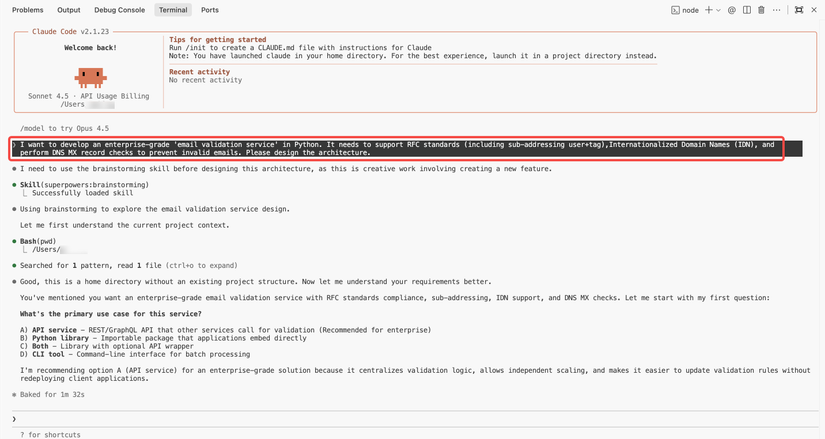The height and width of the screenshot is (439, 825).
Task: Click the 'Bash(pwd)' command line
Action: point(38,241)
